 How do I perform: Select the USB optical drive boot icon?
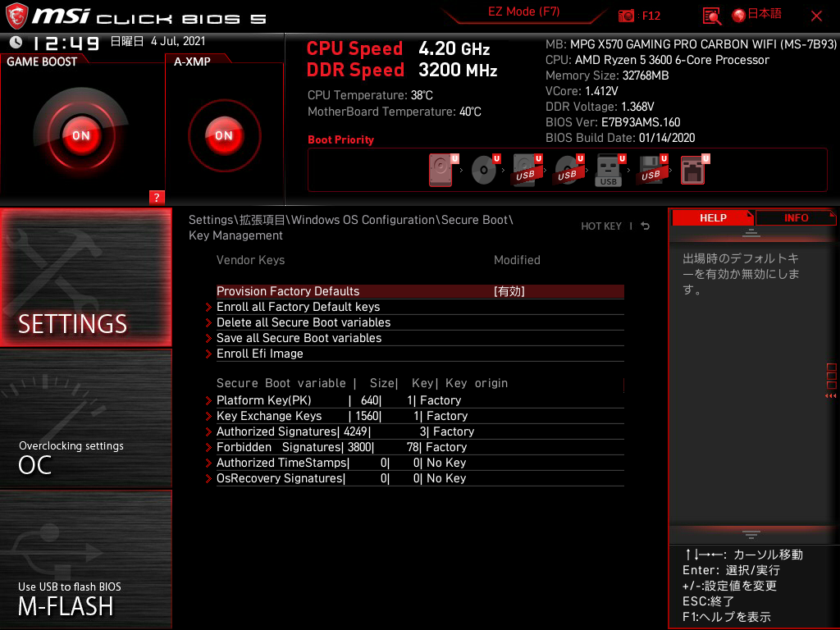coord(569,171)
